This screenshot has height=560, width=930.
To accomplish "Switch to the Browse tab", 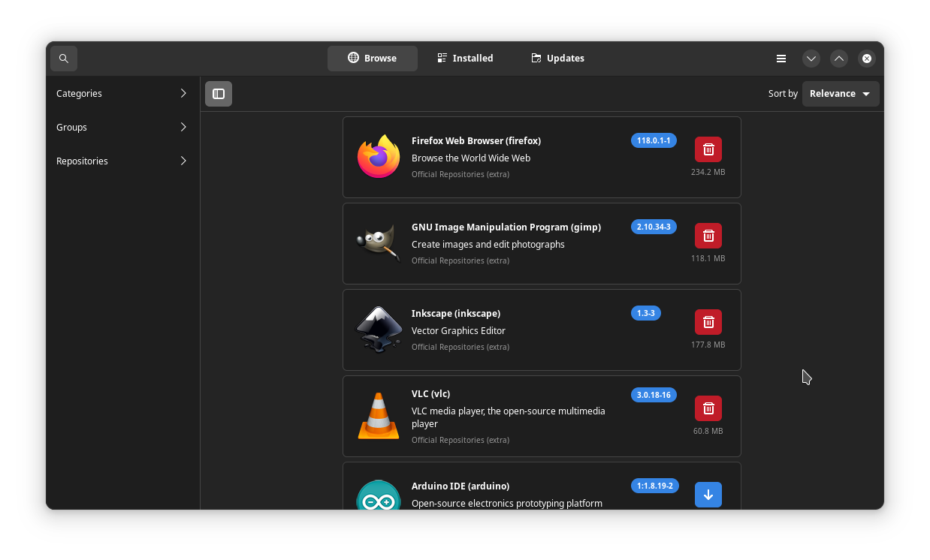I will pyautogui.click(x=373, y=59).
